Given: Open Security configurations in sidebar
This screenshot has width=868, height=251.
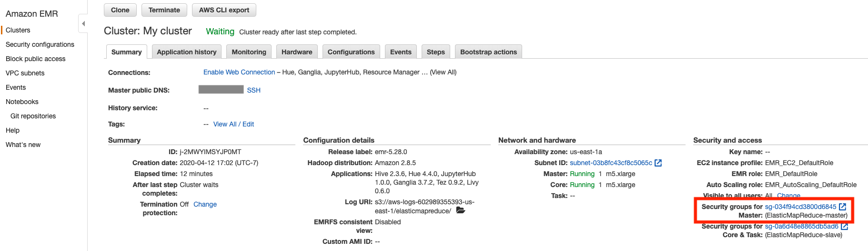Looking at the screenshot, I should click(40, 44).
